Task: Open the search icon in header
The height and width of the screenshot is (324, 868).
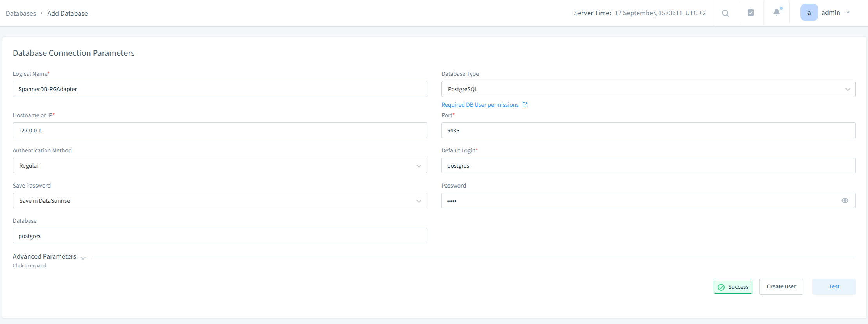Action: coord(725,13)
